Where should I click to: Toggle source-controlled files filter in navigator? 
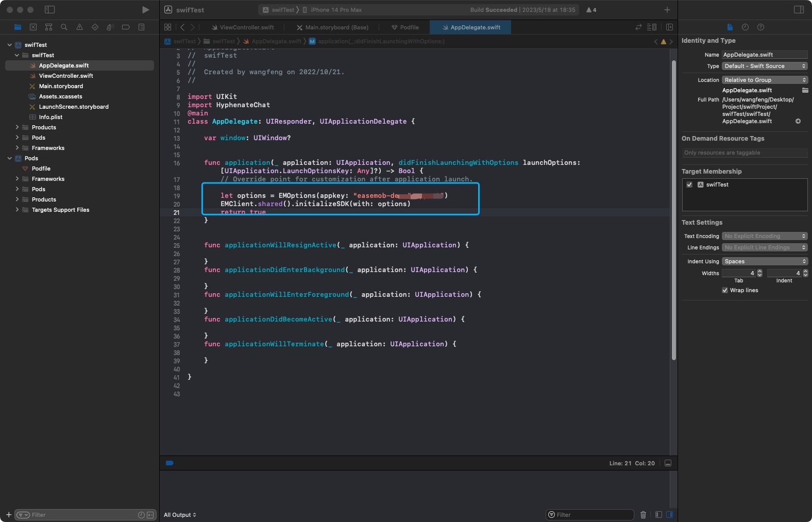point(150,515)
